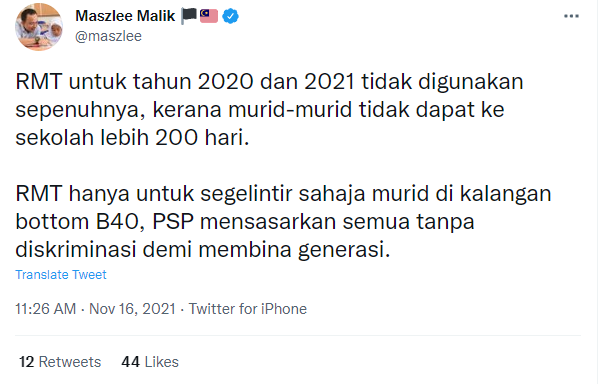
Task: Click the black flag emoji beside the name
Action: pyautogui.click(x=189, y=16)
